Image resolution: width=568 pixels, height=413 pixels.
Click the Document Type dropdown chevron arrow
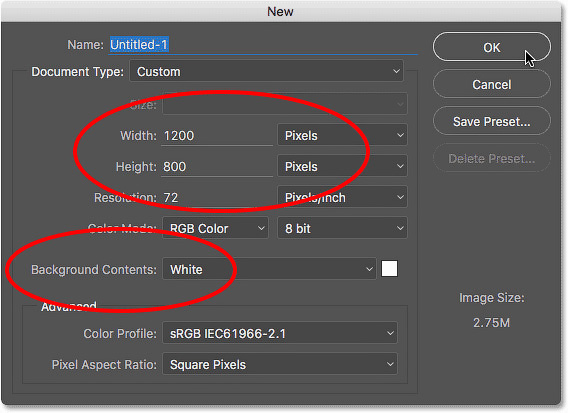pyautogui.click(x=396, y=71)
